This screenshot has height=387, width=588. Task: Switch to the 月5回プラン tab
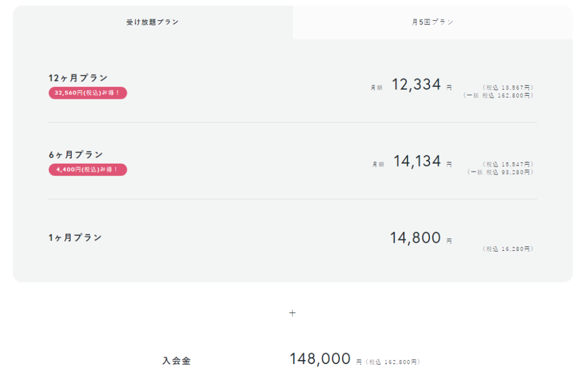[433, 22]
